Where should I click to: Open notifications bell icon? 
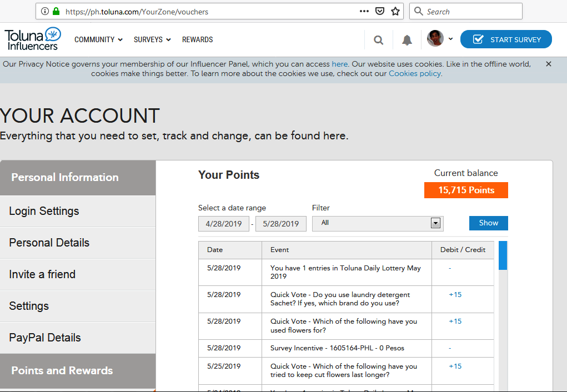point(407,40)
